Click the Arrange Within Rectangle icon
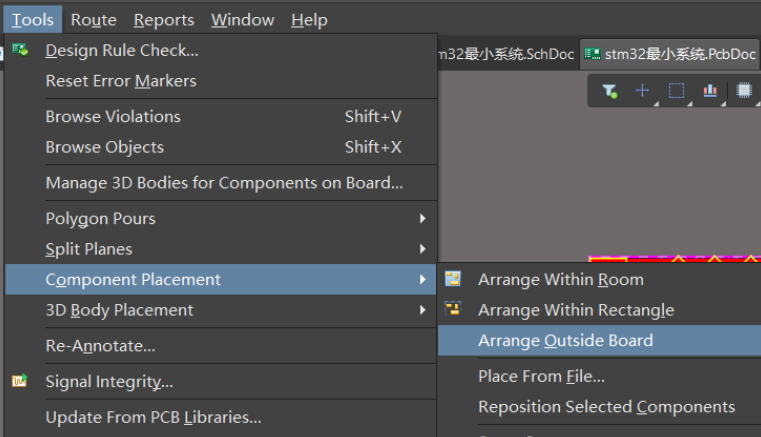 click(453, 308)
